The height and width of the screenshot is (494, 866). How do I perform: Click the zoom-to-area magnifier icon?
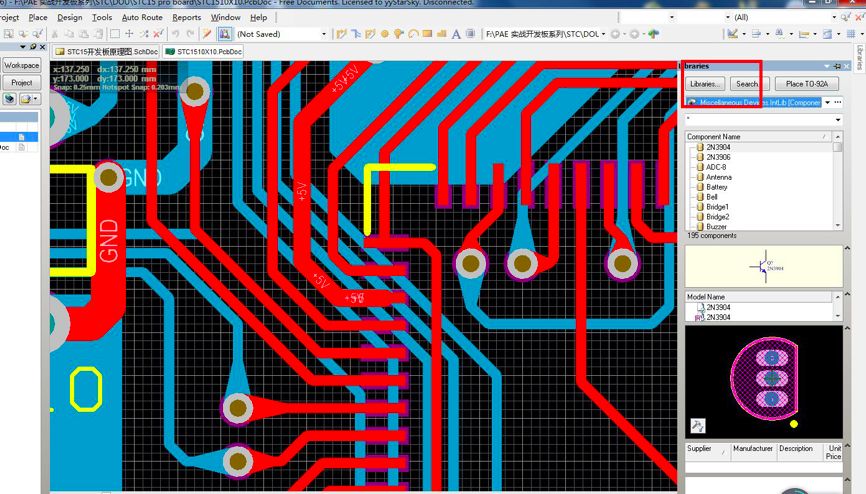click(x=9, y=34)
